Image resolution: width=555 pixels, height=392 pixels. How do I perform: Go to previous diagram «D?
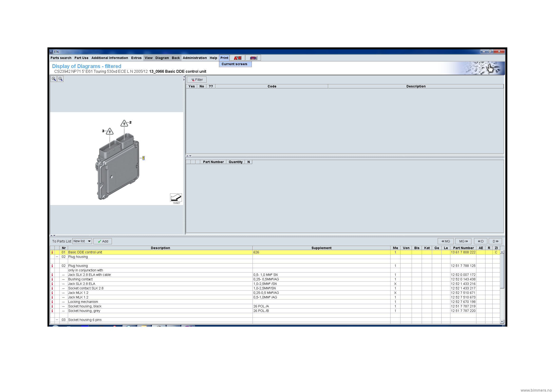480,241
